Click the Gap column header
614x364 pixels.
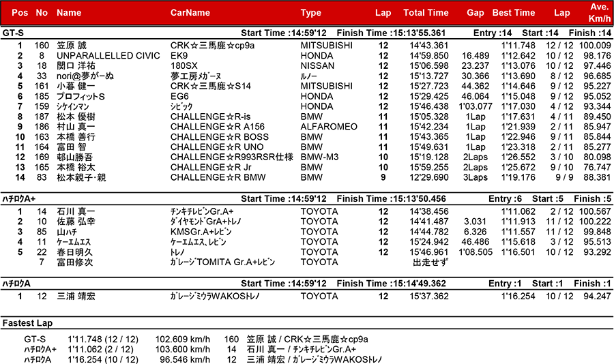click(475, 12)
